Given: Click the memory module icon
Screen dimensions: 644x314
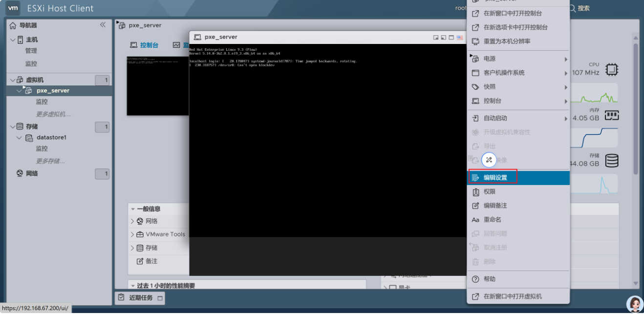Looking at the screenshot, I should click(x=612, y=115).
